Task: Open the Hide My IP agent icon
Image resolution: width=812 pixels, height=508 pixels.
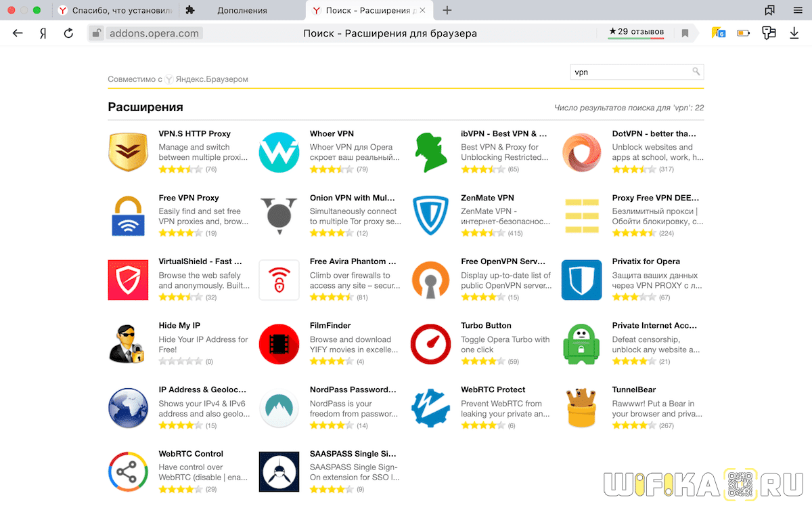Action: 128,344
